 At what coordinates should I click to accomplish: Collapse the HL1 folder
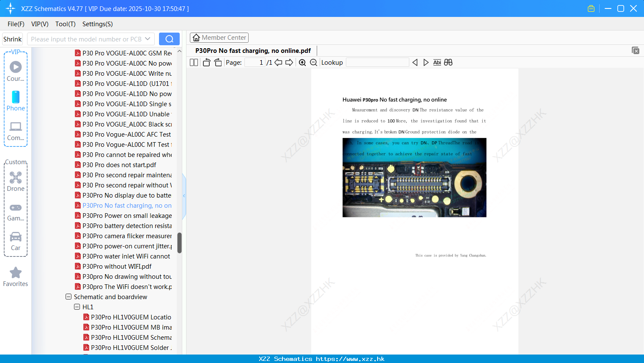(77, 307)
